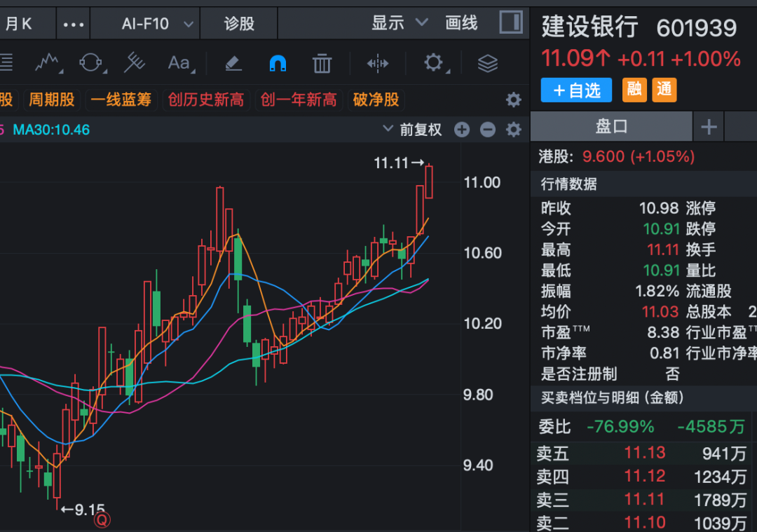Image resolution: width=757 pixels, height=532 pixels.
Task: Open the 显示 display dropdown
Action: (400, 22)
